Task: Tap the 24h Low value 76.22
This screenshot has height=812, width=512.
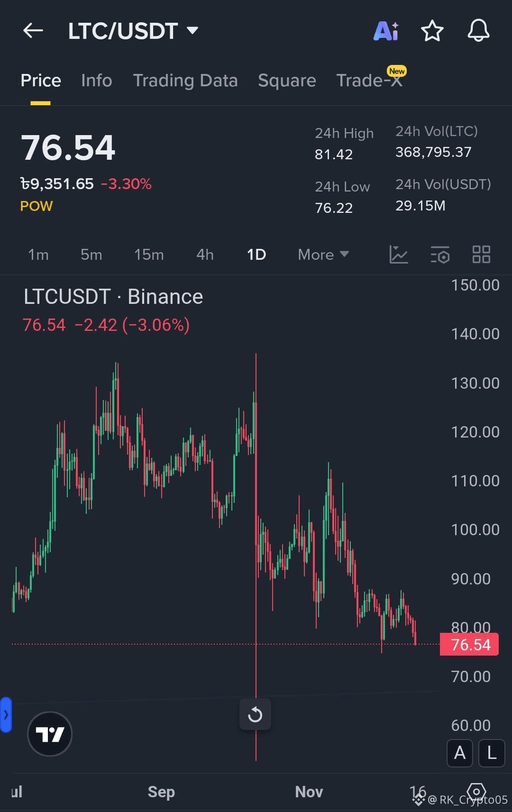Action: click(x=334, y=208)
